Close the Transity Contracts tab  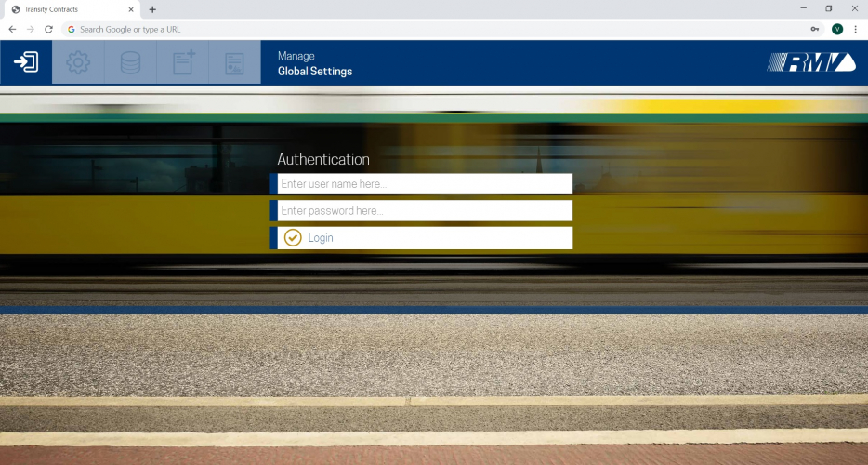[x=131, y=9]
